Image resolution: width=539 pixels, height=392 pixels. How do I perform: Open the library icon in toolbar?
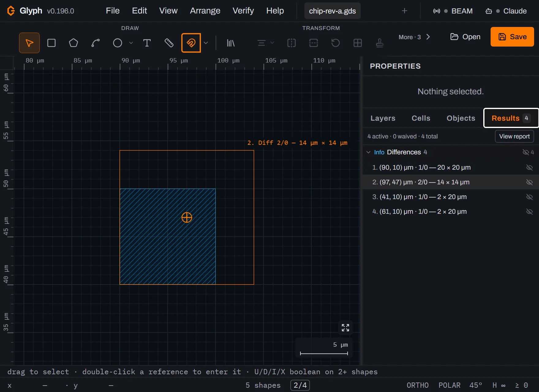tap(231, 43)
